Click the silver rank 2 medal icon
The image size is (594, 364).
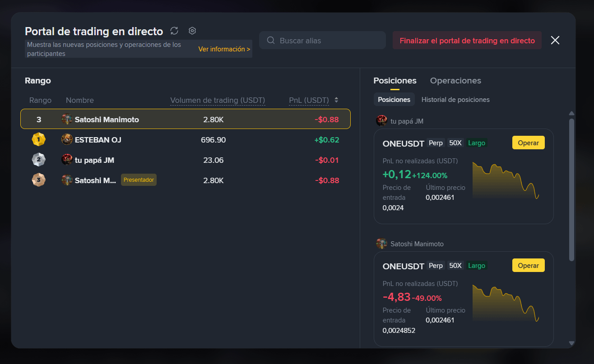tap(38, 160)
